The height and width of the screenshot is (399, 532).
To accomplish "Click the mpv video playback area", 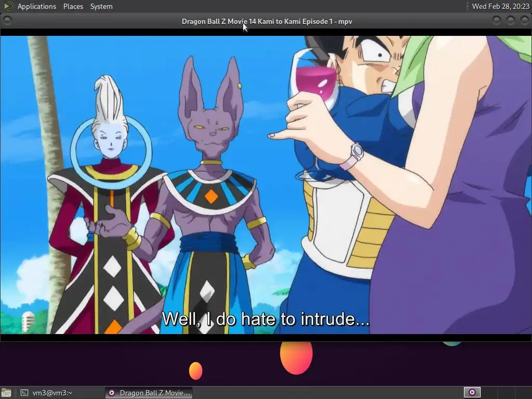I will click(266, 185).
